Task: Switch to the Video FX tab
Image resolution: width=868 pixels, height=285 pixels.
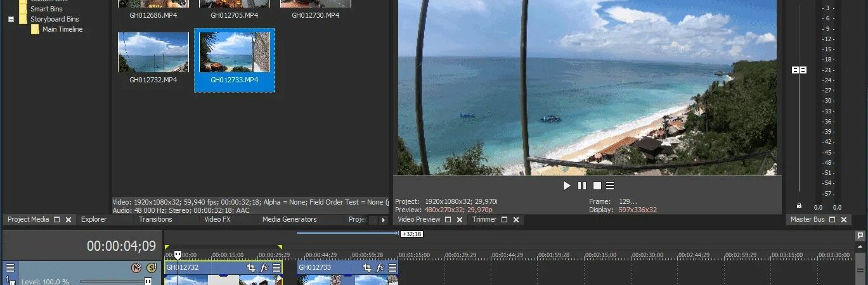Action: click(x=217, y=219)
